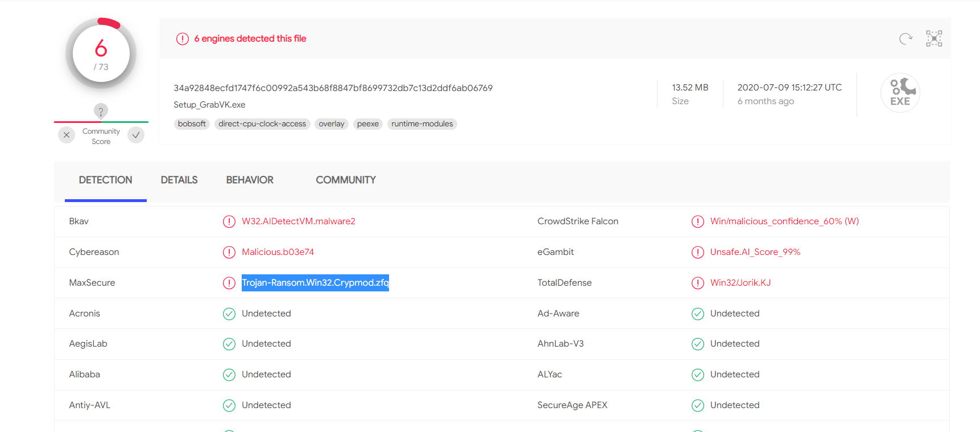Click the green check icon for Acronis
Image resolution: width=980 pixels, height=432 pixels.
(229, 314)
